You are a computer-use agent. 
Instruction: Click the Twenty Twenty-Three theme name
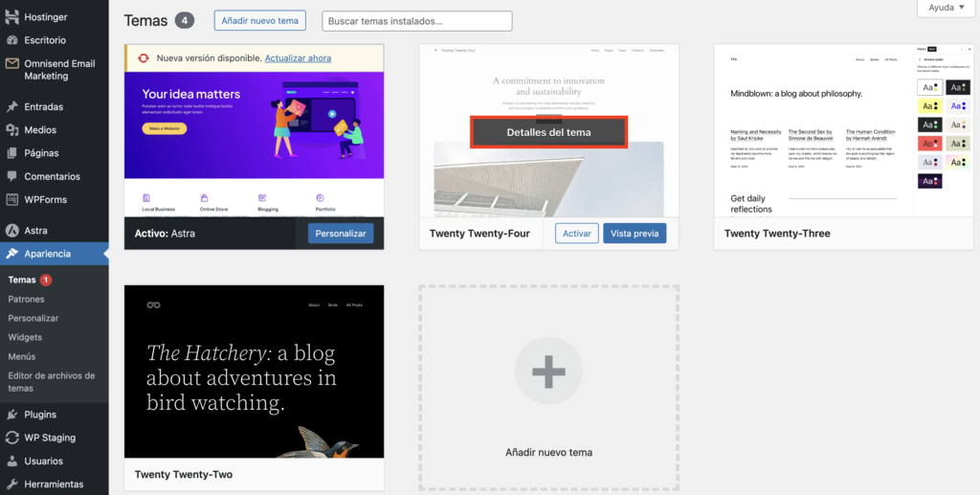coord(777,233)
